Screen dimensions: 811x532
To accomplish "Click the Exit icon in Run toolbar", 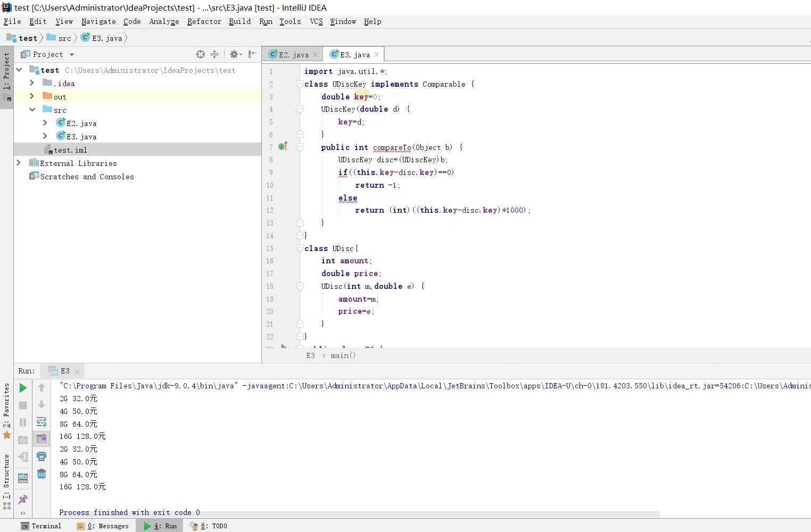I will point(23,457).
